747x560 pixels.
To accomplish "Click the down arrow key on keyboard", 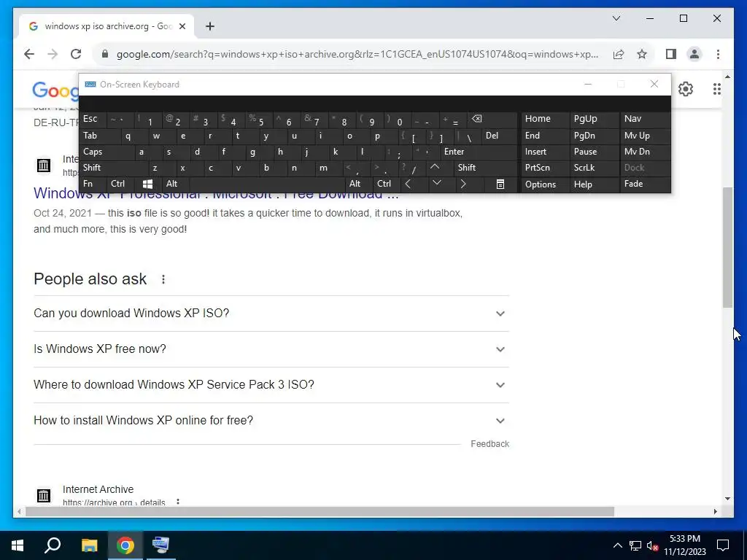I will click(436, 184).
